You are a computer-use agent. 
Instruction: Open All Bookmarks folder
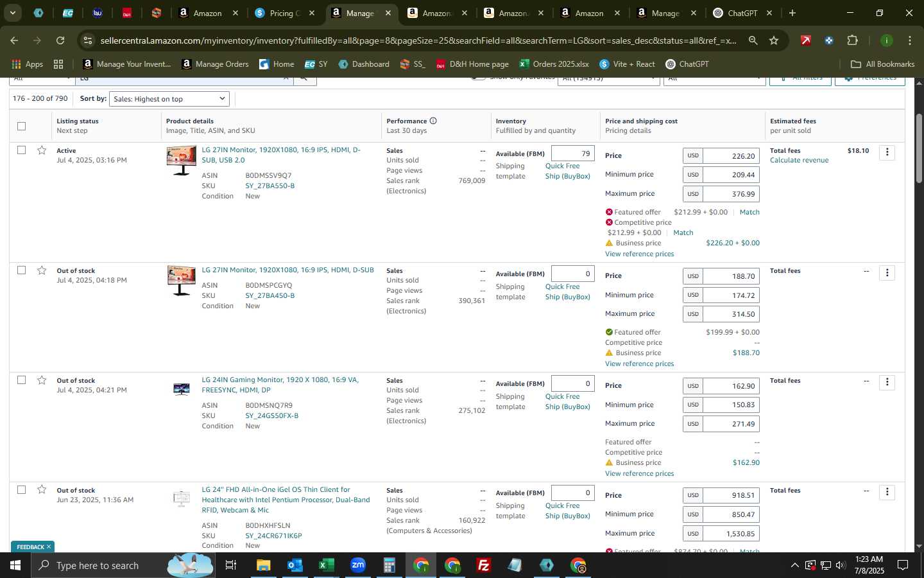pyautogui.click(x=882, y=64)
